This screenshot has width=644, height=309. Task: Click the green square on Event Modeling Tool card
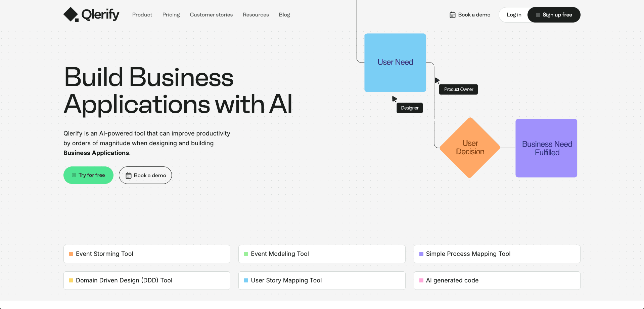[x=245, y=254]
